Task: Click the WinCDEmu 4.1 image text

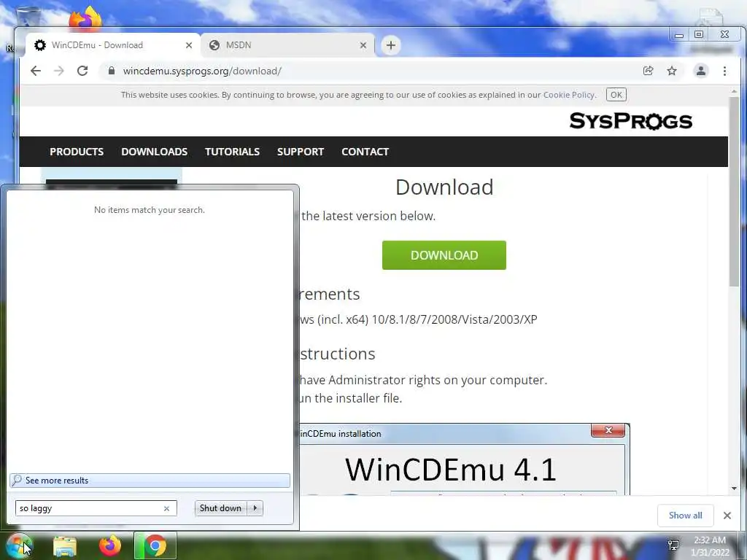Action: [x=450, y=469]
